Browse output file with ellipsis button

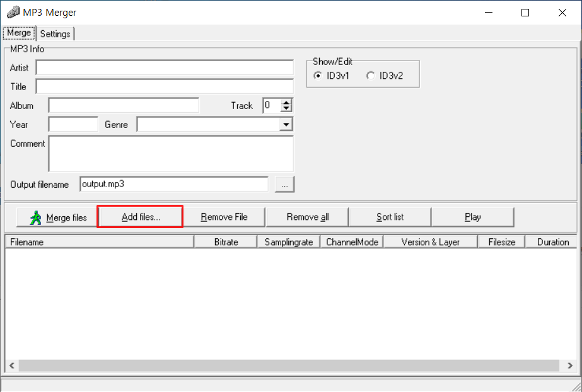284,184
